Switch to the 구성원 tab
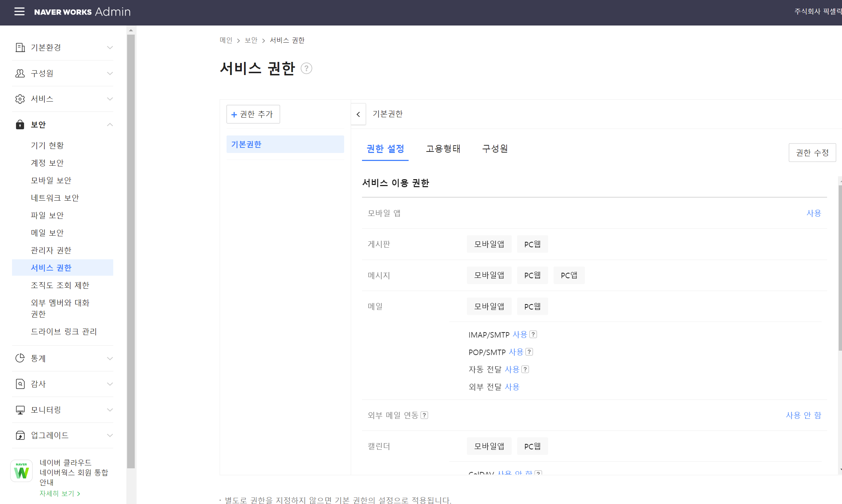The width and height of the screenshot is (842, 504). pos(495,149)
